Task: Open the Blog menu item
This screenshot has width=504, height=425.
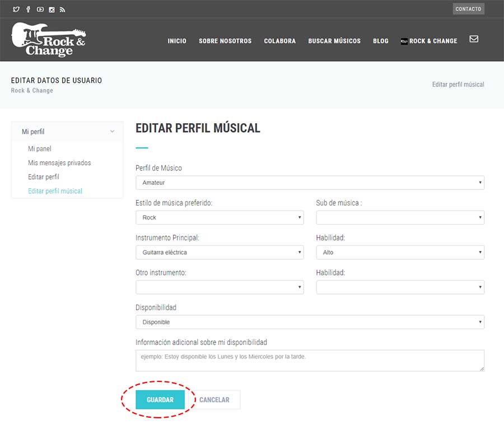Action: 381,41
